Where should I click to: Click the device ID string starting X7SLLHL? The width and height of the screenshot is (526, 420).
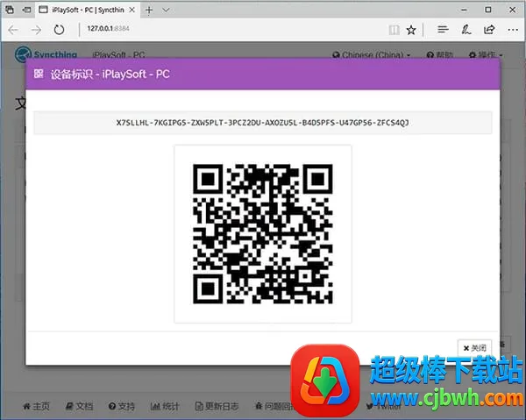click(262, 123)
